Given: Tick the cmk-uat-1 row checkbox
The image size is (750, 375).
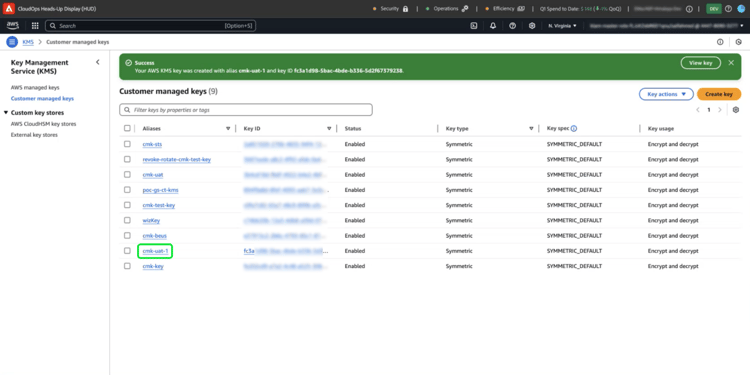Looking at the screenshot, I should pos(127,251).
